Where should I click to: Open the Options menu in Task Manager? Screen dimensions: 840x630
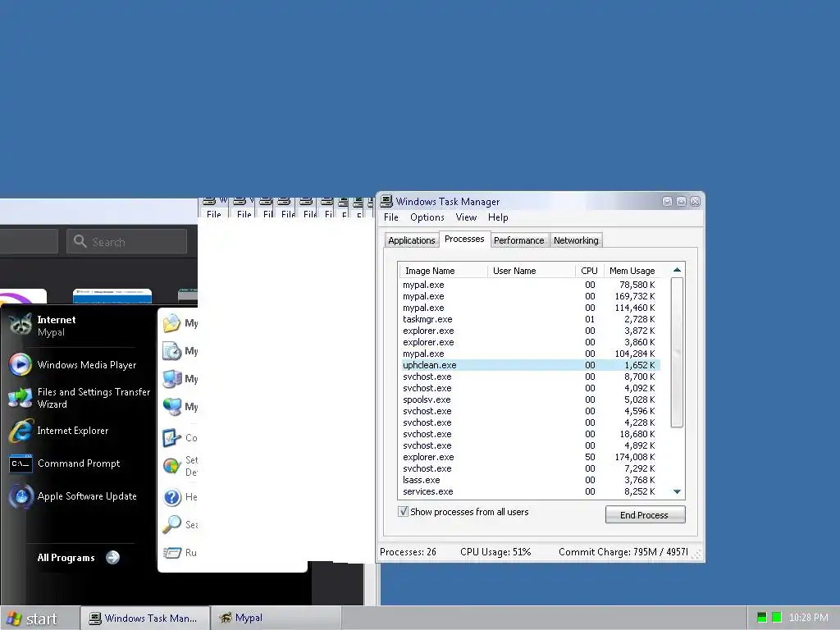coord(427,217)
